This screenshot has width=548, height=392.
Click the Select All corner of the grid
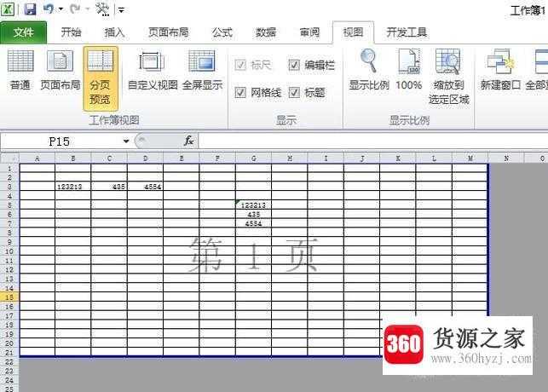pyautogui.click(x=9, y=159)
